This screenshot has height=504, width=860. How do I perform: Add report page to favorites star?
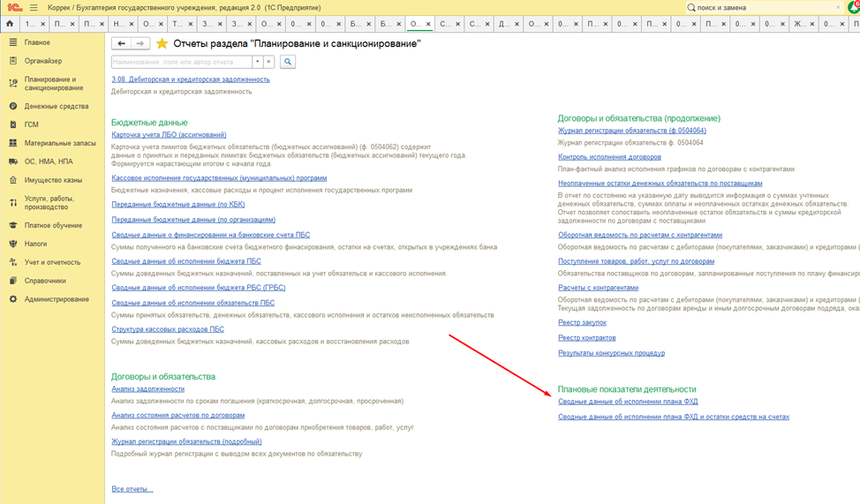[162, 43]
